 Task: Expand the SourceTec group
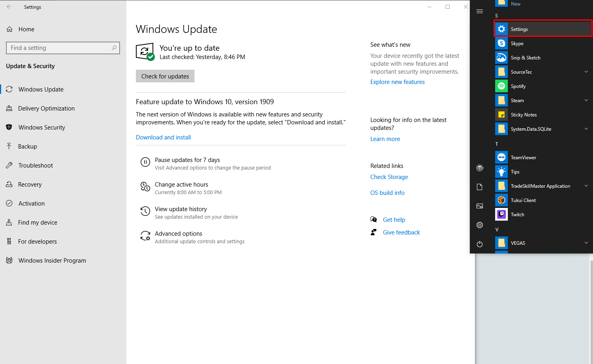(x=586, y=72)
